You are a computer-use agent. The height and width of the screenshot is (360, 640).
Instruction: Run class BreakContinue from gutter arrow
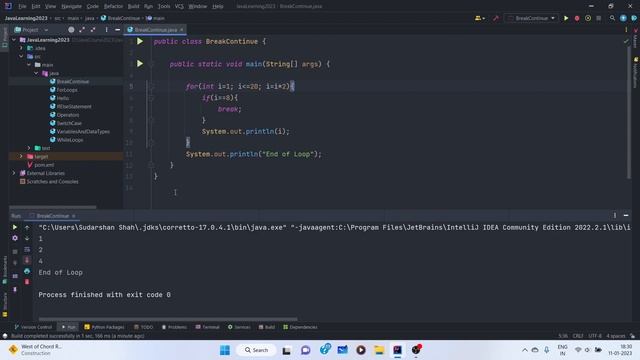140,41
